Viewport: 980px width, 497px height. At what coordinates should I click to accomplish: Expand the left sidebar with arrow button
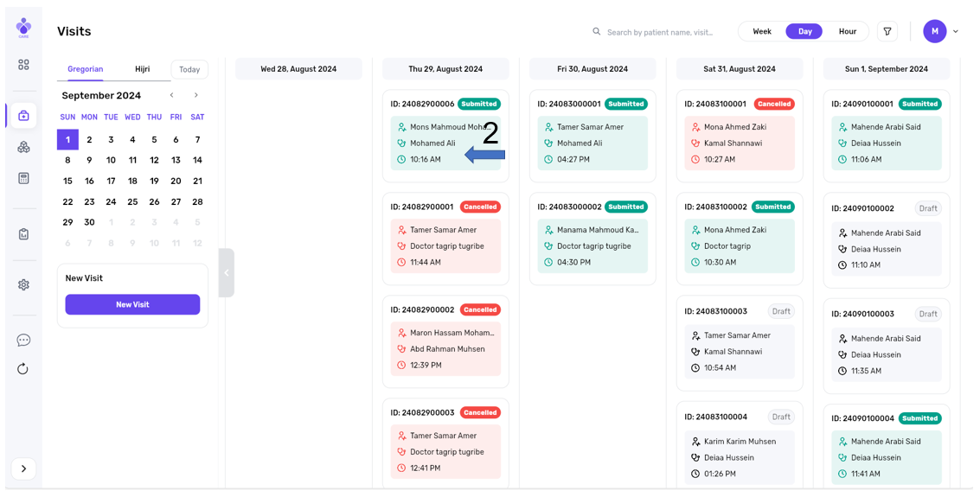click(23, 468)
